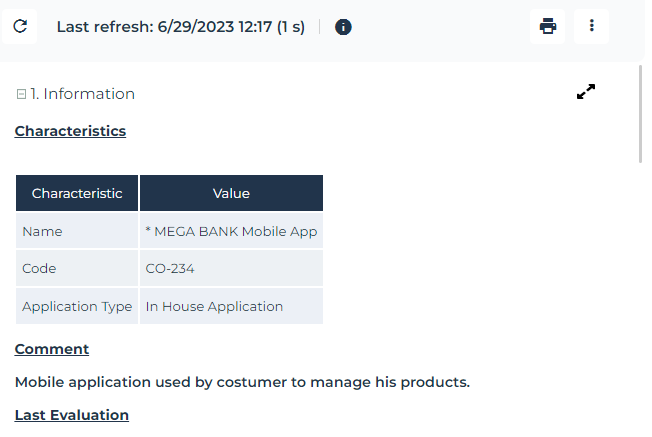
Task: Click the Last Evaluation heading
Action: (x=72, y=415)
